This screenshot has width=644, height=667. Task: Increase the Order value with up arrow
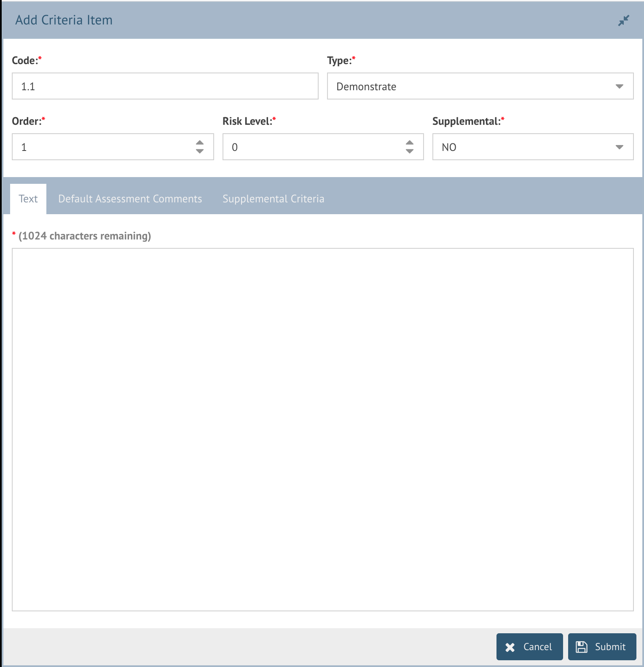(200, 143)
